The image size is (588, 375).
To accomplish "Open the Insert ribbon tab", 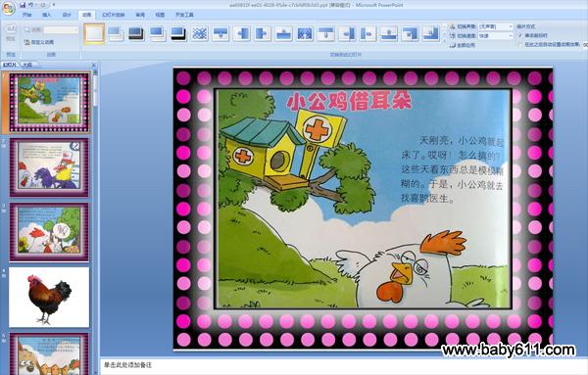I will click(47, 15).
